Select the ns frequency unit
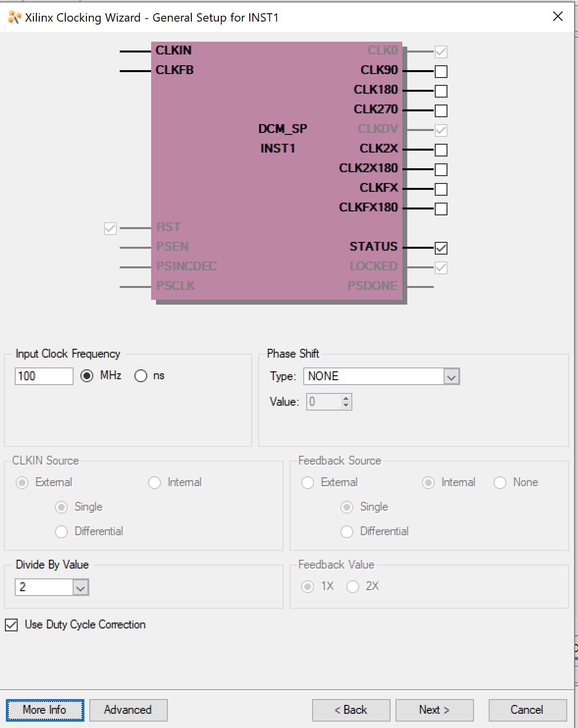Viewport: 578px width, 728px height. click(141, 376)
